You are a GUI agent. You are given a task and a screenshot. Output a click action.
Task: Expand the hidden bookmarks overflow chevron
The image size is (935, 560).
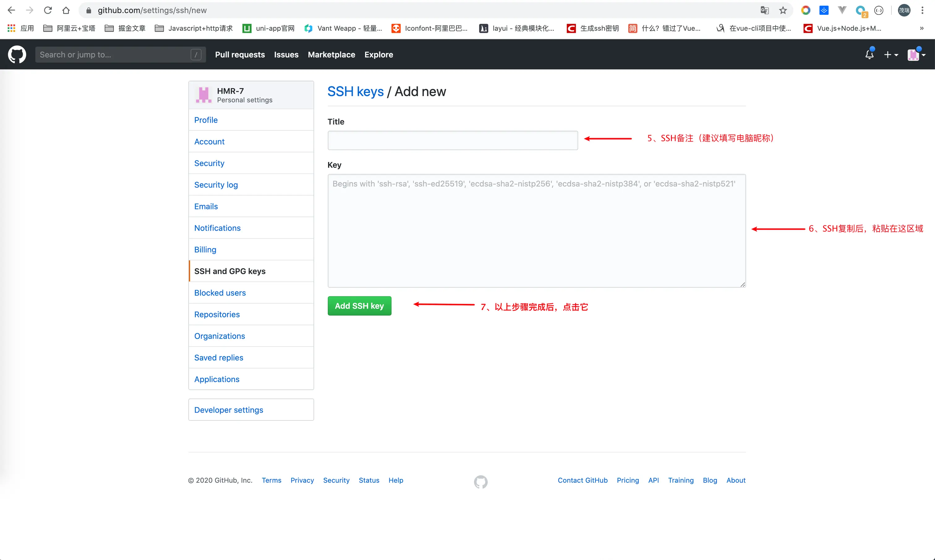tap(921, 28)
